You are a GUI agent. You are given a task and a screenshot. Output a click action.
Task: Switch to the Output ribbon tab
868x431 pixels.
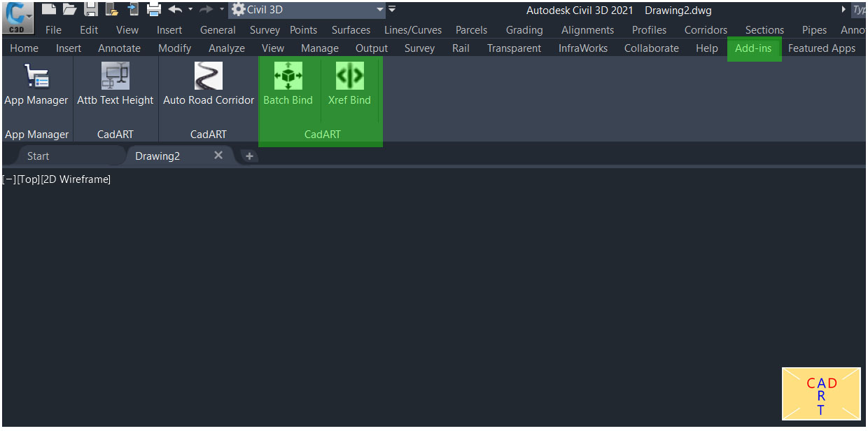coord(372,48)
